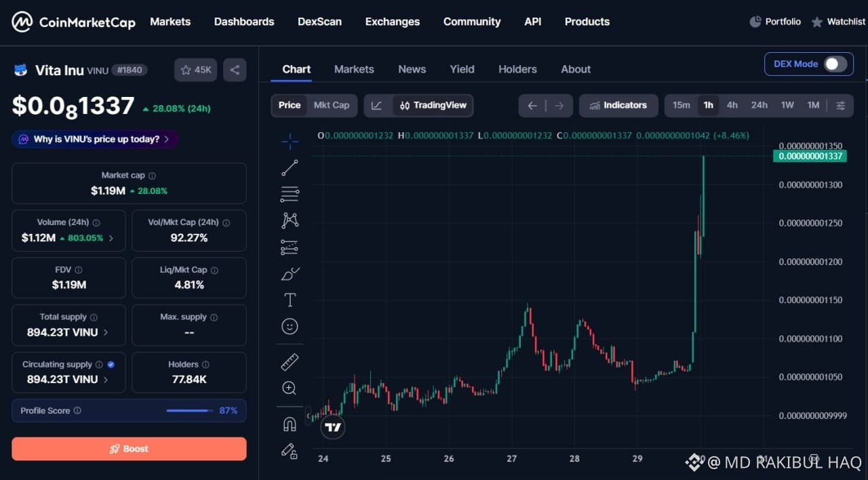The height and width of the screenshot is (480, 868).
Task: Switch to the About tab
Action: point(576,69)
